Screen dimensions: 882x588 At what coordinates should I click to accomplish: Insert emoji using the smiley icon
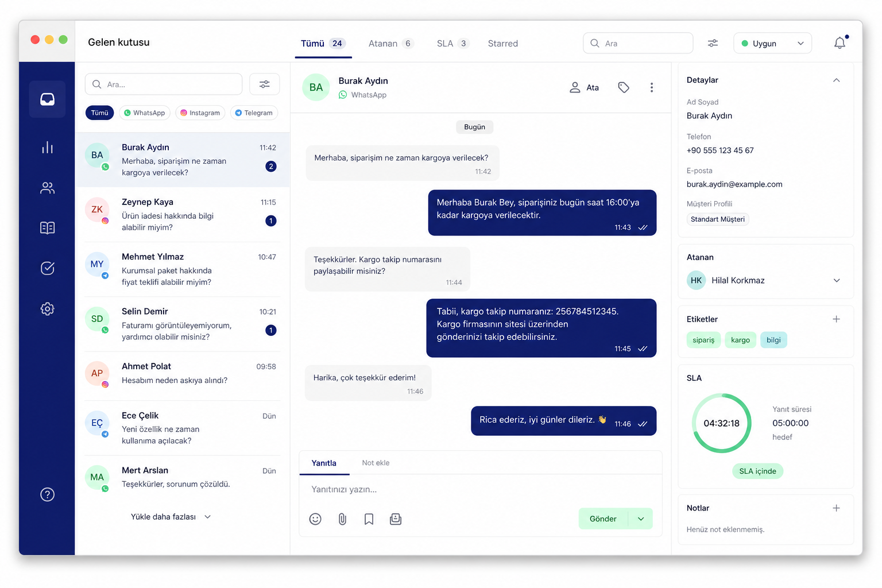coord(315,519)
